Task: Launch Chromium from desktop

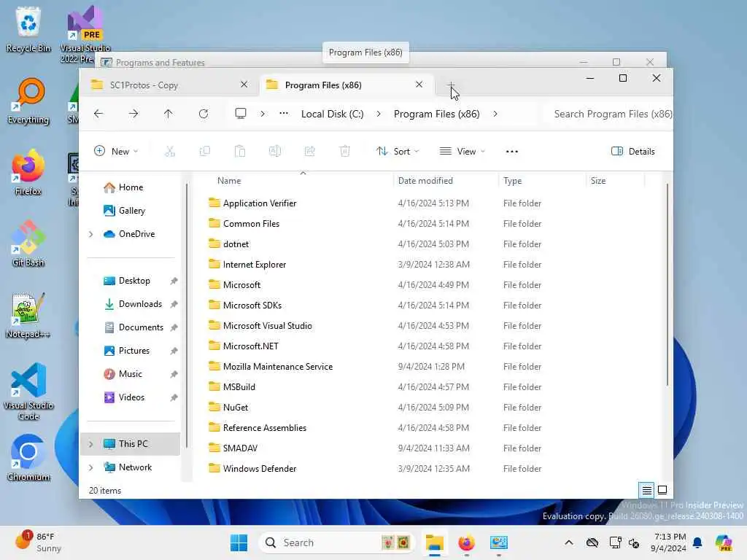Action: [x=28, y=458]
